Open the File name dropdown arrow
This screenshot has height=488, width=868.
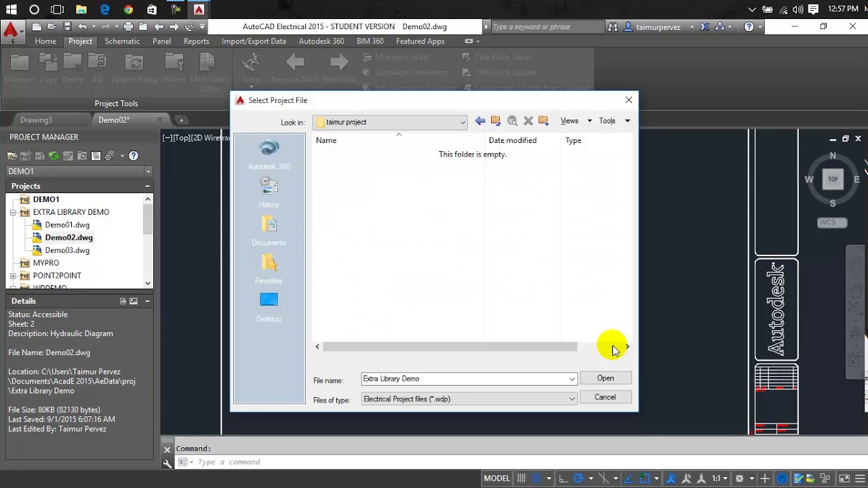[x=572, y=379]
